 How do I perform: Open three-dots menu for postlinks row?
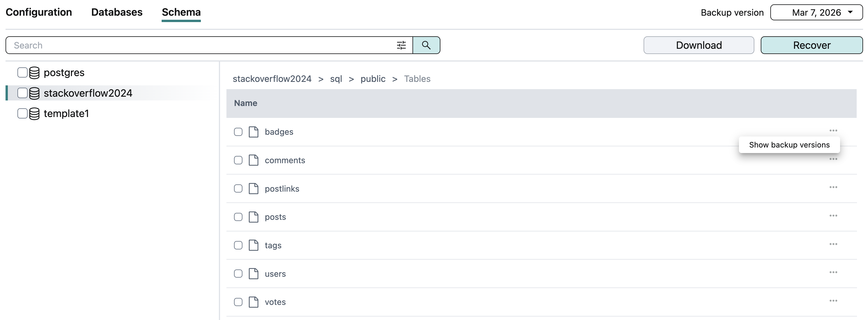click(833, 187)
